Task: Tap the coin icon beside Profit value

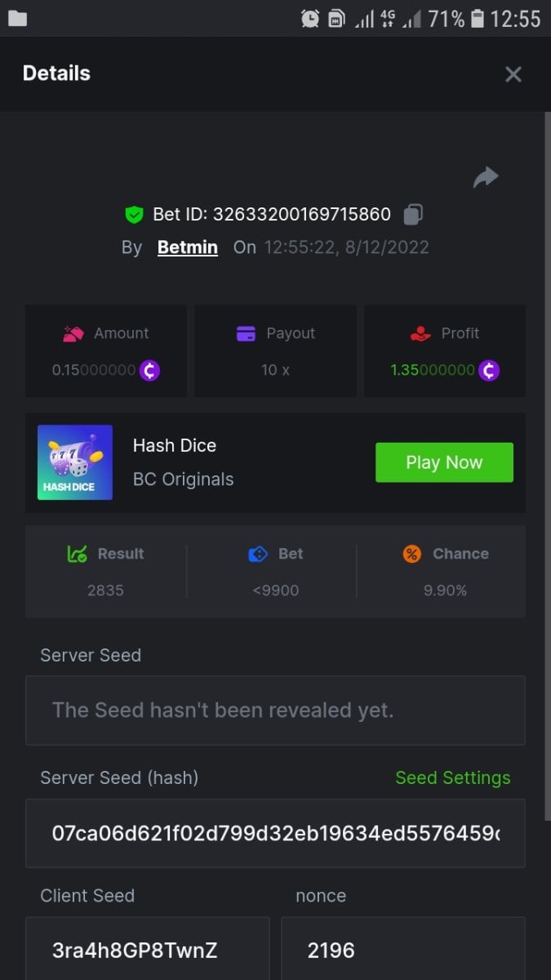Action: click(x=489, y=370)
